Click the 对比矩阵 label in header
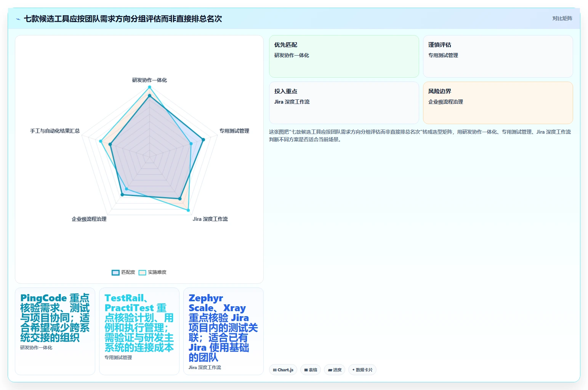 pyautogui.click(x=562, y=18)
